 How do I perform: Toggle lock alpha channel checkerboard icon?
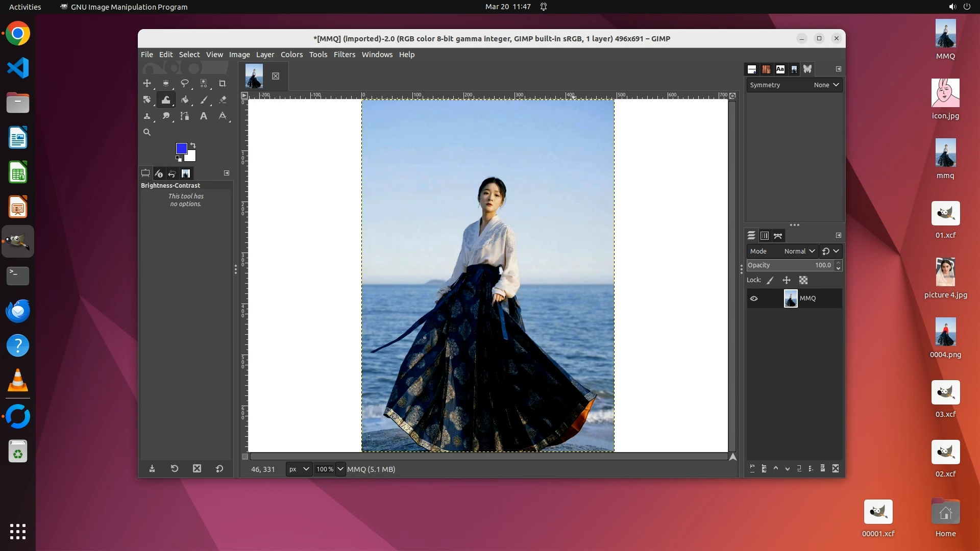tap(803, 280)
